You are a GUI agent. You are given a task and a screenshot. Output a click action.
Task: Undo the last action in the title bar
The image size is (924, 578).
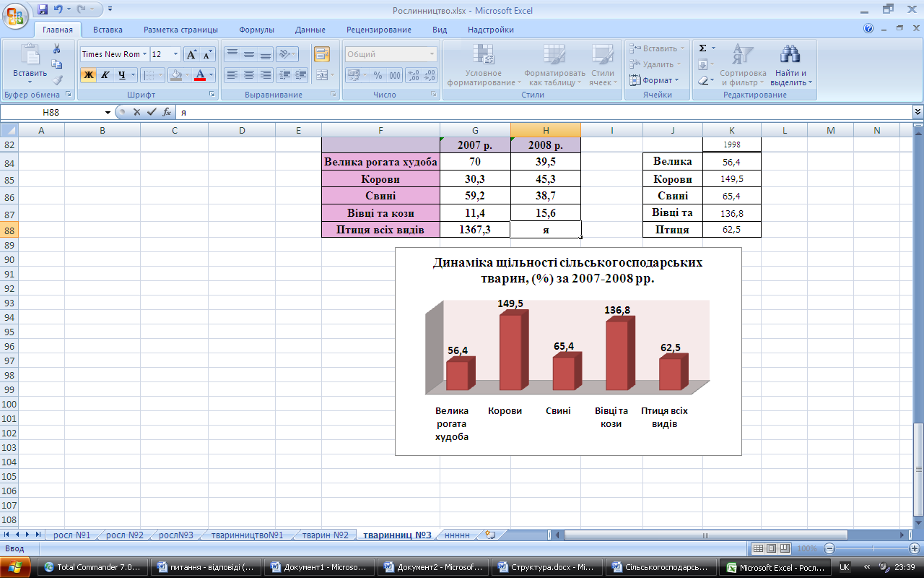coord(58,9)
